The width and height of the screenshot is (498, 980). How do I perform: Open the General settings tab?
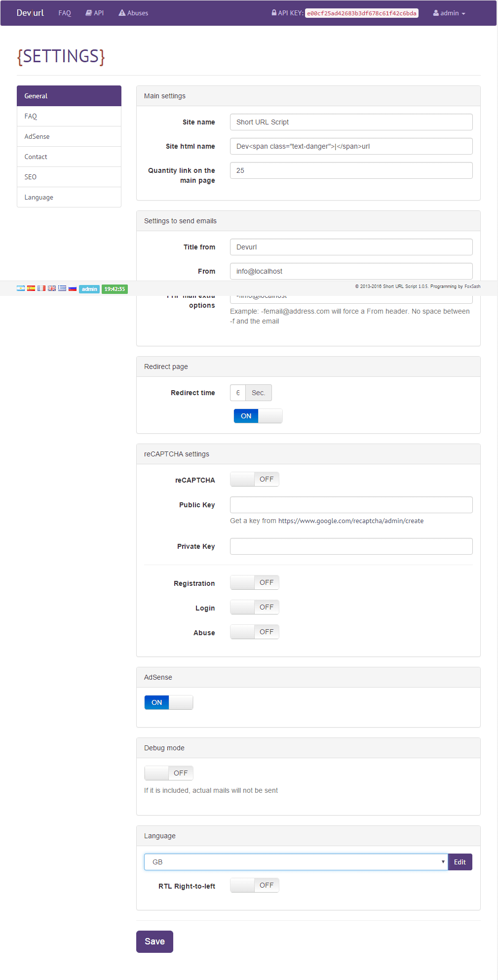[x=69, y=96]
